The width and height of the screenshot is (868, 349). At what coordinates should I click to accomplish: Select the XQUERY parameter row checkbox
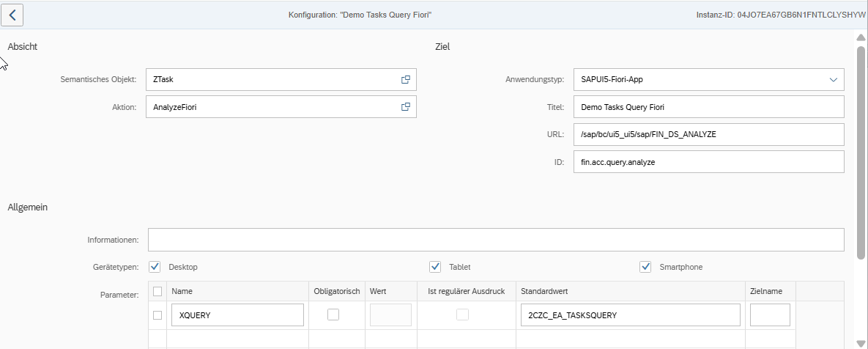(x=157, y=315)
